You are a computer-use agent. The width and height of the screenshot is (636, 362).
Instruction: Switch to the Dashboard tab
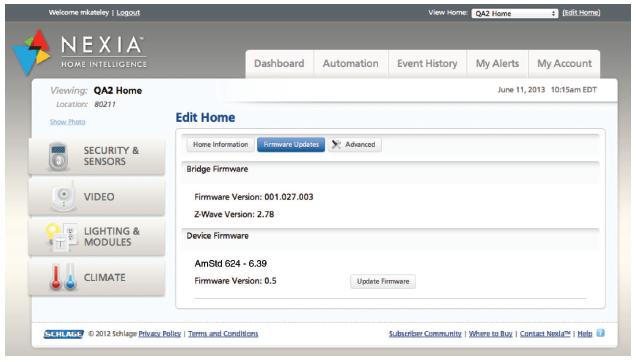tap(279, 64)
